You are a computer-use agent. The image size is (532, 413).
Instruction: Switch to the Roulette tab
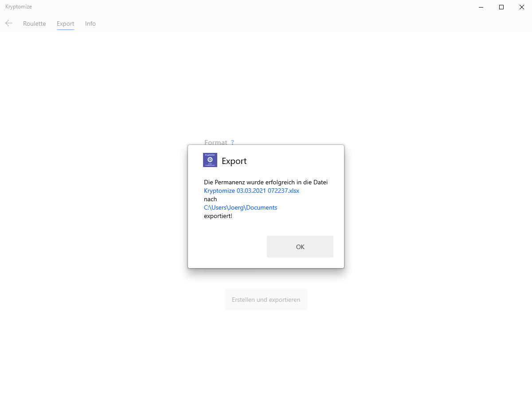pos(35,23)
